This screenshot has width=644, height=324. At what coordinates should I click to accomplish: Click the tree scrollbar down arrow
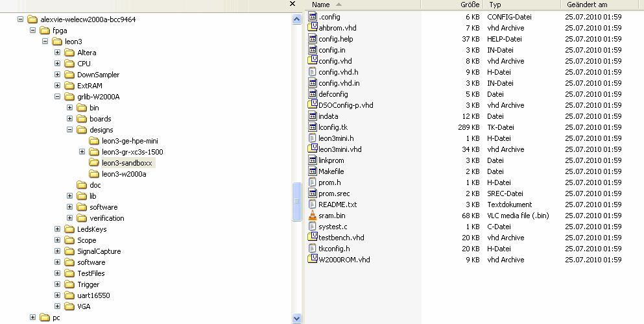coord(296,318)
